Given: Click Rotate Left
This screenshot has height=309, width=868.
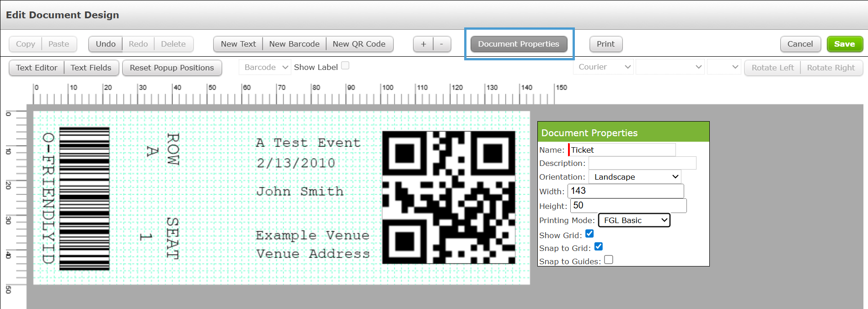Looking at the screenshot, I should coord(772,68).
